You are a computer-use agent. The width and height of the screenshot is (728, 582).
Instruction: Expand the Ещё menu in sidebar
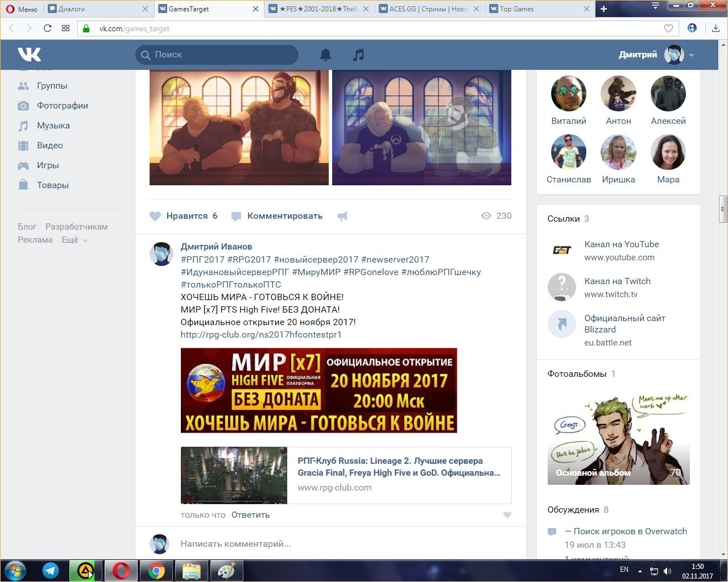click(75, 240)
